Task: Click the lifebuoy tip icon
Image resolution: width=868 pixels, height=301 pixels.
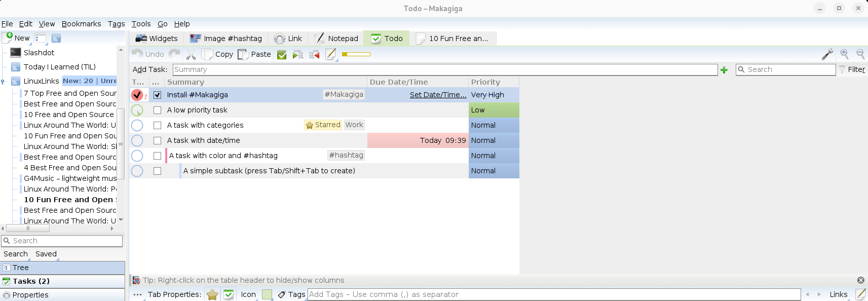Action: [x=136, y=280]
